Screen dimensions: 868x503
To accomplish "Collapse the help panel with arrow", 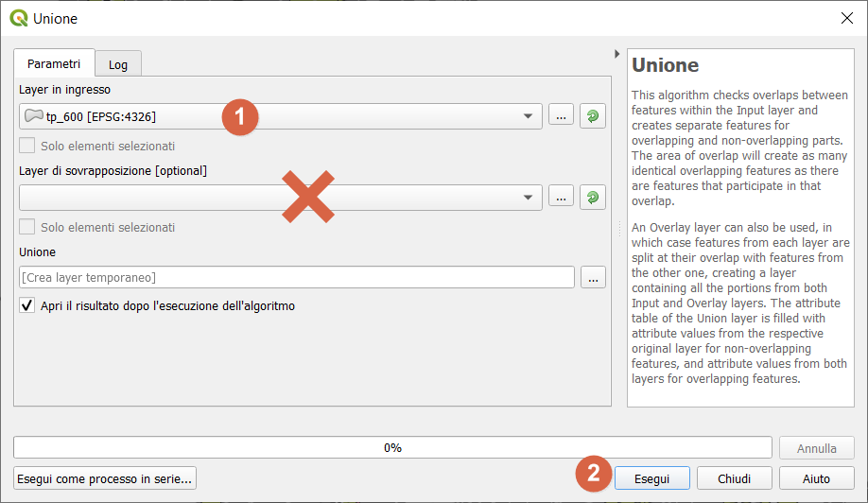I will [x=617, y=54].
